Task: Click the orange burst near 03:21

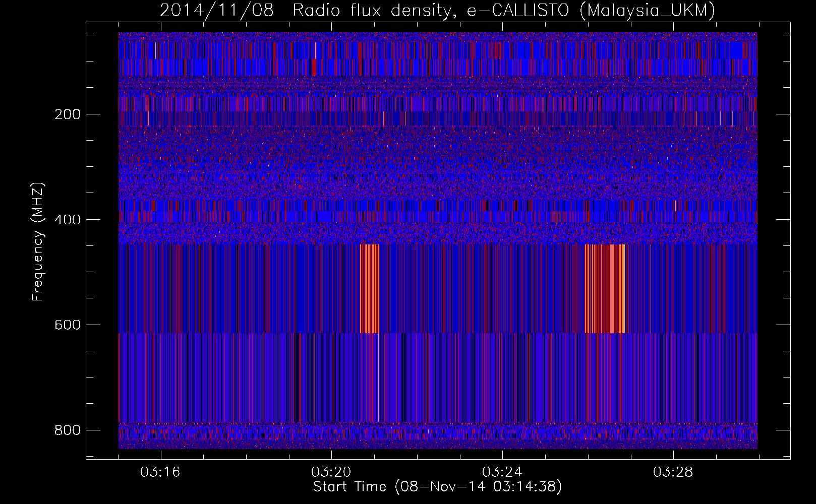Action: coord(370,288)
